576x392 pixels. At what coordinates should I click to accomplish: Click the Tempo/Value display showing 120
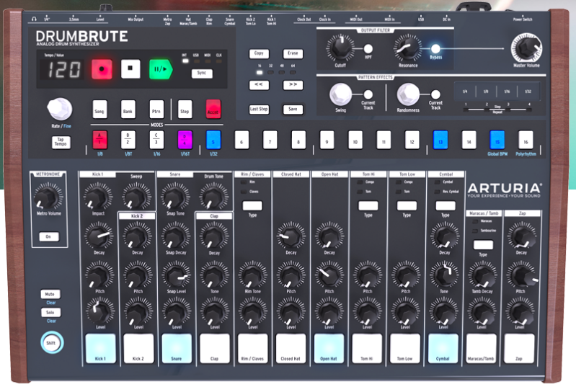tap(64, 69)
